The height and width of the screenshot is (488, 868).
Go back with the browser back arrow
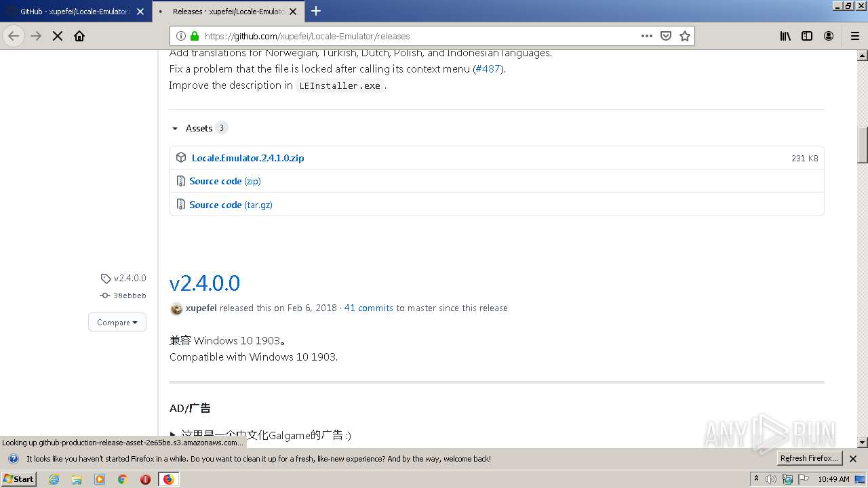point(14,36)
